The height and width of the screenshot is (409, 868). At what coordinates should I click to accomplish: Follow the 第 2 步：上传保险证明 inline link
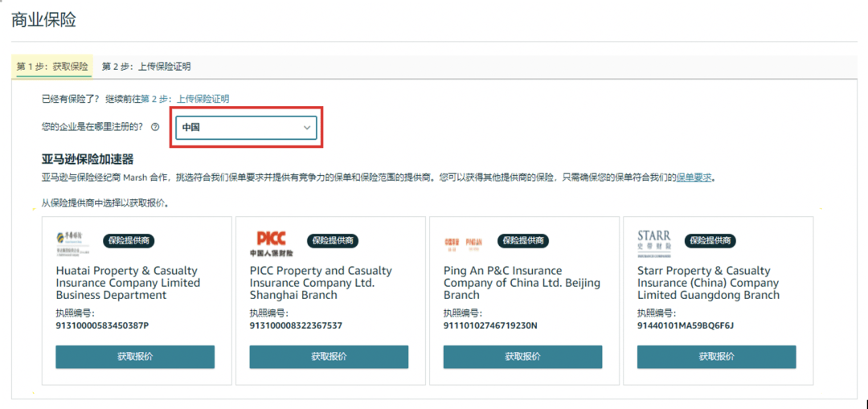tap(185, 99)
